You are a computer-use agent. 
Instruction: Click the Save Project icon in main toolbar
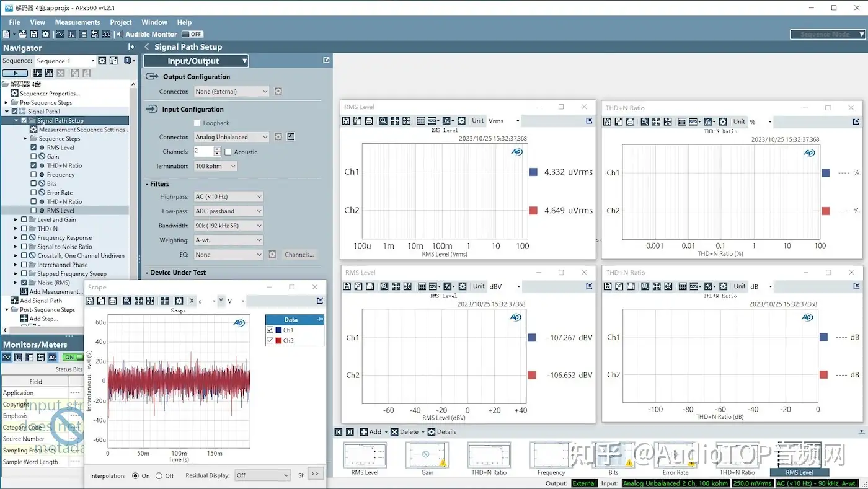pos(34,34)
